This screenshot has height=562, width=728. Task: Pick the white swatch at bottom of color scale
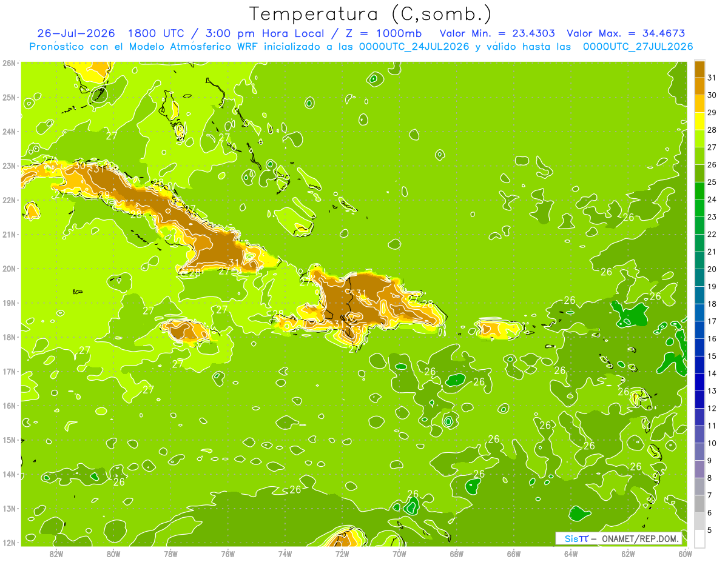(x=699, y=538)
